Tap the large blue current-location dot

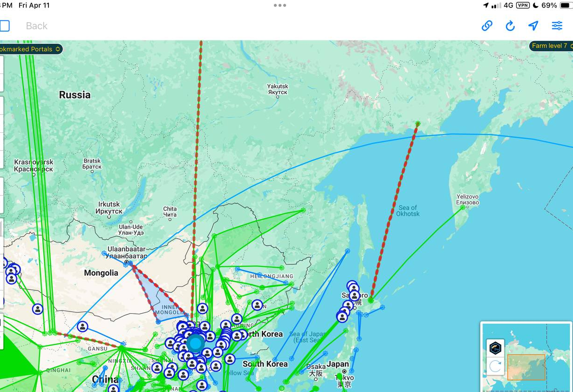[x=196, y=344]
